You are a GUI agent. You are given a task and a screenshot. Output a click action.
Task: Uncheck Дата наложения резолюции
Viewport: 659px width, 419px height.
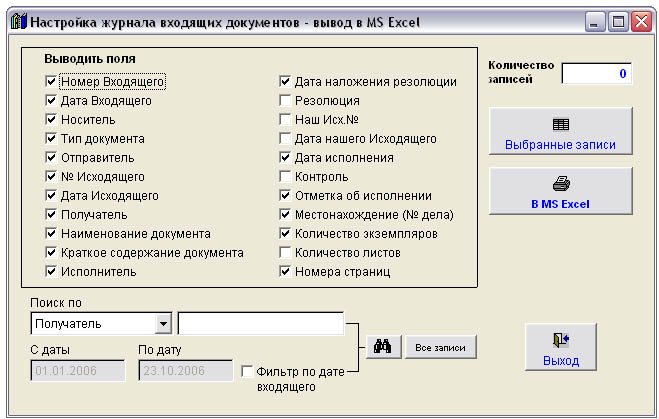click(x=285, y=81)
